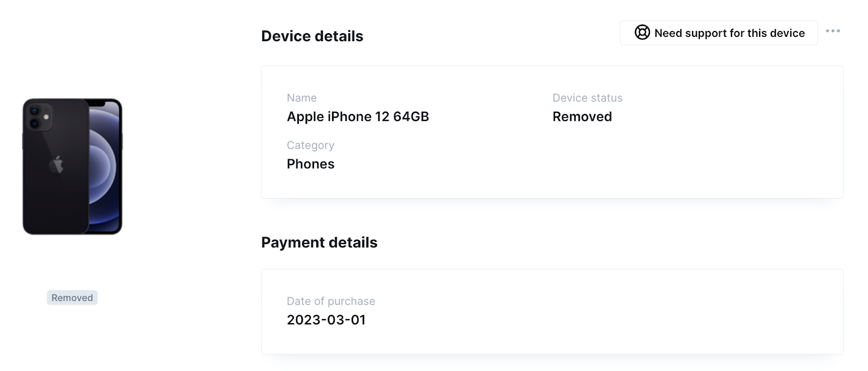Click the Removed status badge under image

click(72, 297)
